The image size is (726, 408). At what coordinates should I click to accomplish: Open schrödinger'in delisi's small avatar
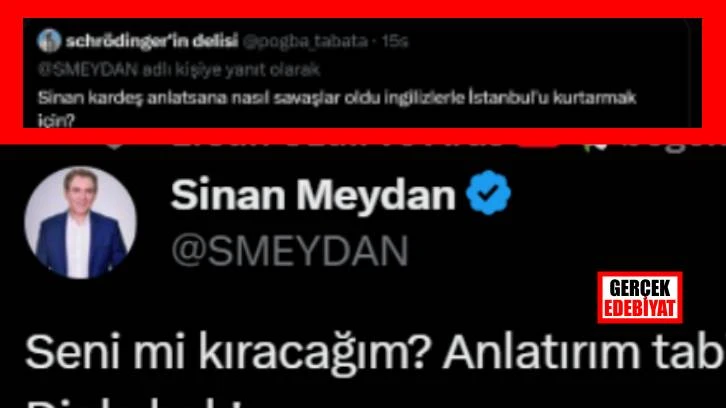pos(49,40)
